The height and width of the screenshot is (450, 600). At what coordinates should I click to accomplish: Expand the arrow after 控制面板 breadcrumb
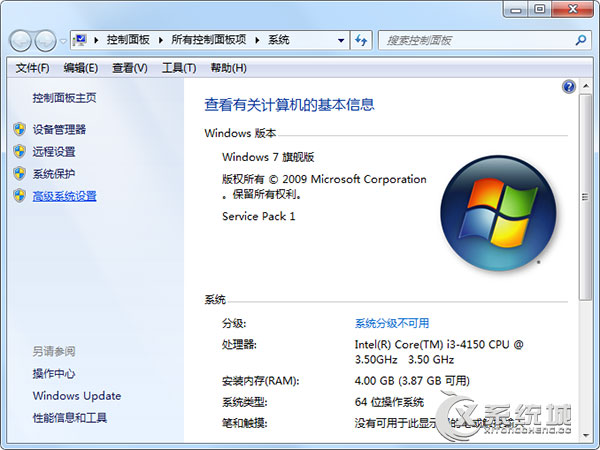(161, 40)
